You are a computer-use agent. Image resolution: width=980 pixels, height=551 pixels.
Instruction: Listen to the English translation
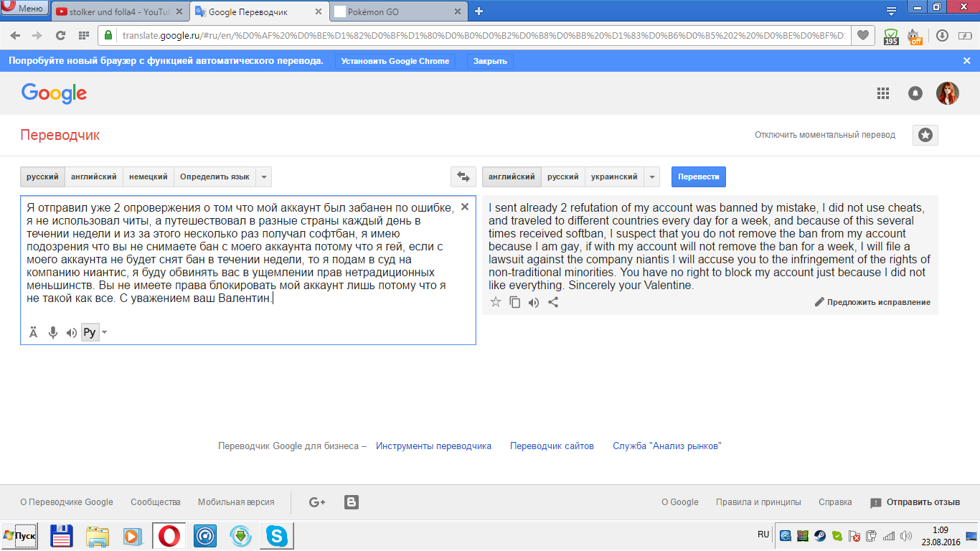coord(534,302)
